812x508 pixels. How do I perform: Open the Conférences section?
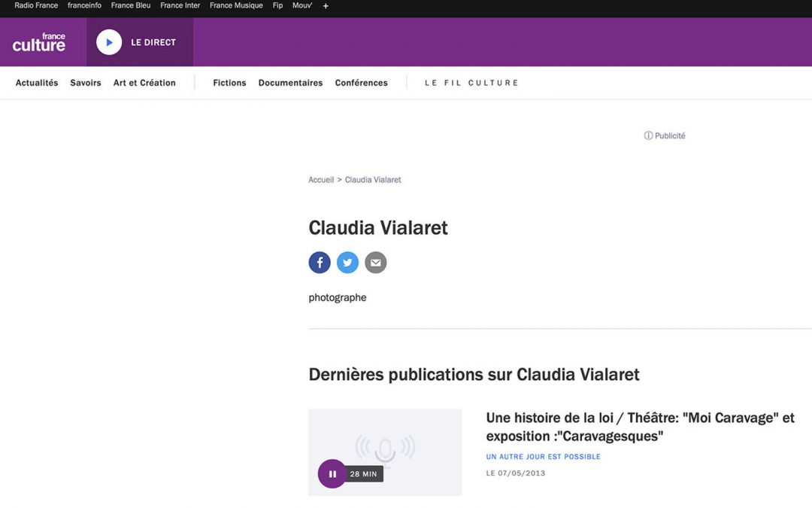click(362, 83)
